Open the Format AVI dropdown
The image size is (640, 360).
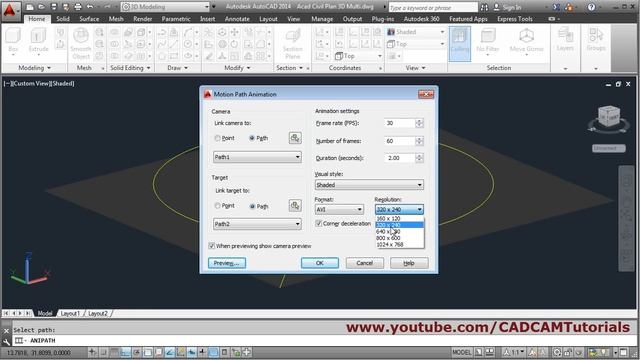339,209
